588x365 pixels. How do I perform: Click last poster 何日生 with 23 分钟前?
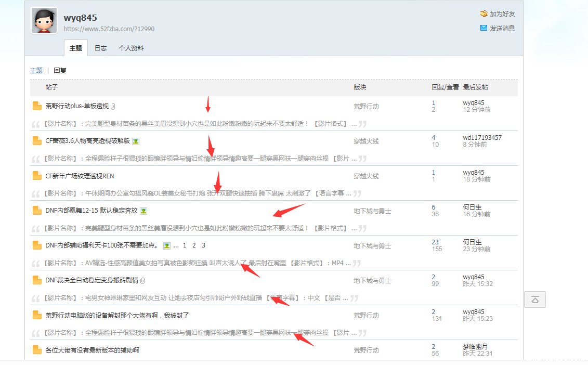(x=472, y=242)
